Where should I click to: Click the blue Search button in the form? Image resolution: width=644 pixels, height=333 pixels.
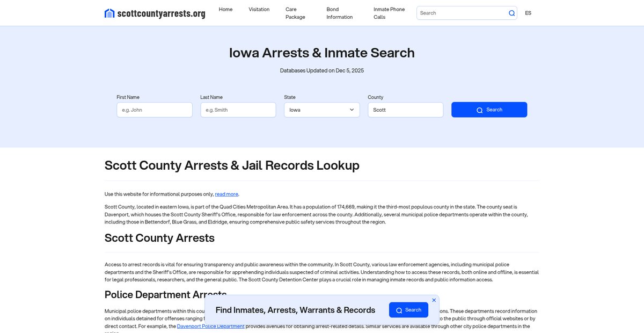point(489,110)
